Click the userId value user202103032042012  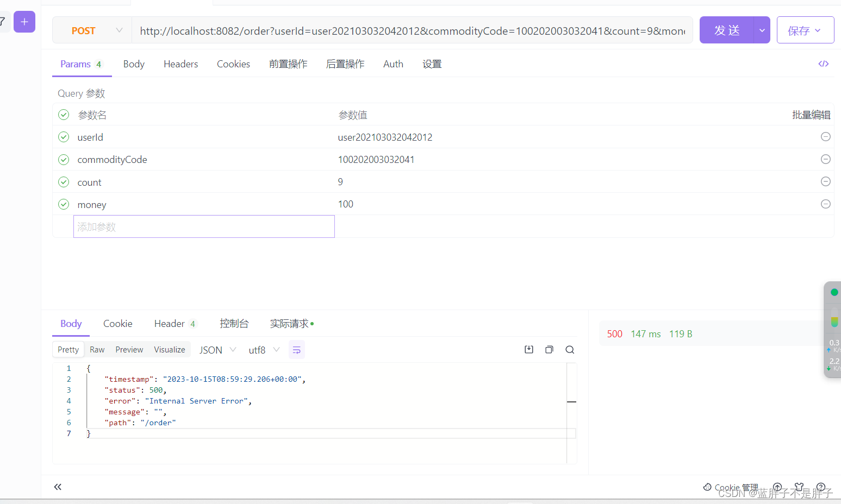385,137
